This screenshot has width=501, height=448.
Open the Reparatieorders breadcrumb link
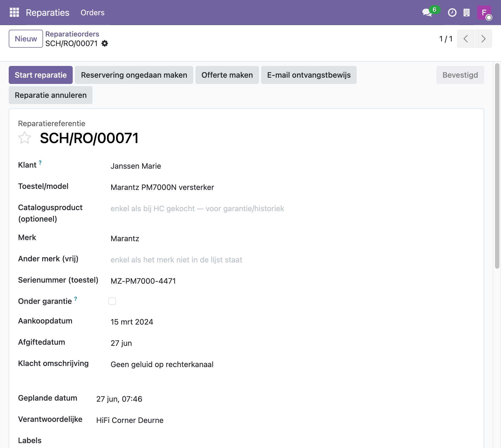tap(72, 34)
